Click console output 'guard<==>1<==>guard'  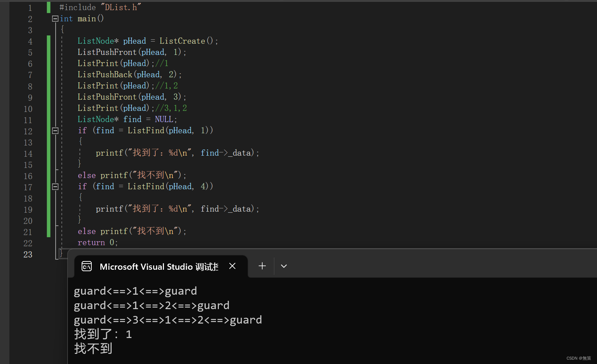(135, 291)
